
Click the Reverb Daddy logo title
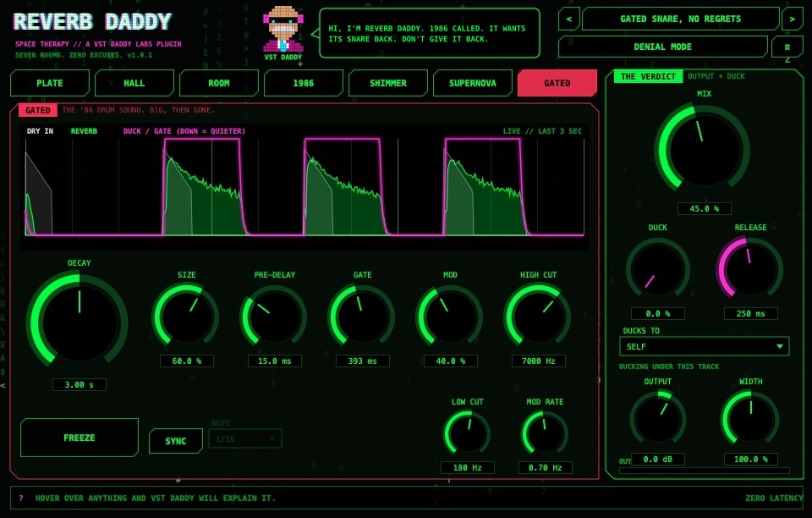tap(92, 22)
